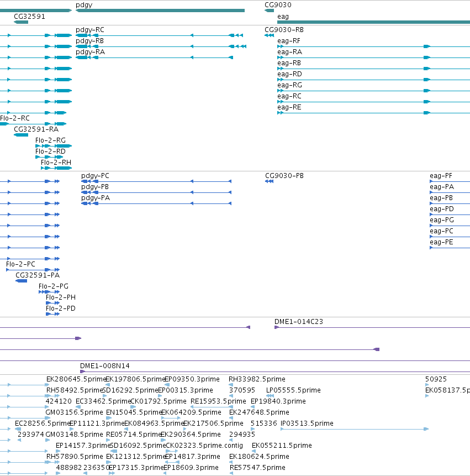Select transcript Flo-2-RG
Viewport: 470px width, 476px height.
(54, 146)
